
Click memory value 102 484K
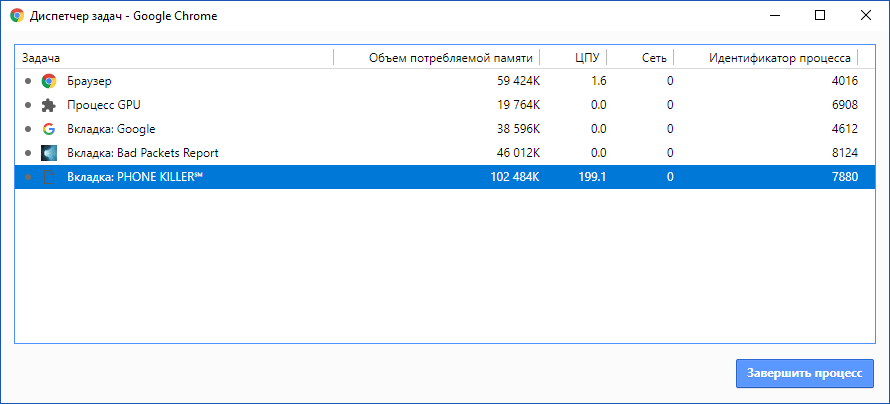(x=515, y=177)
